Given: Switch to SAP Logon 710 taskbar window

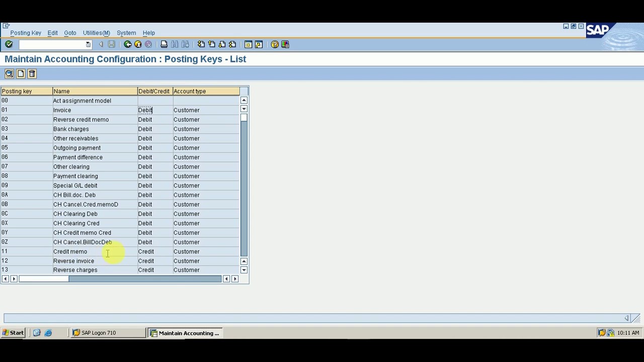Looking at the screenshot, I should coord(108,333).
